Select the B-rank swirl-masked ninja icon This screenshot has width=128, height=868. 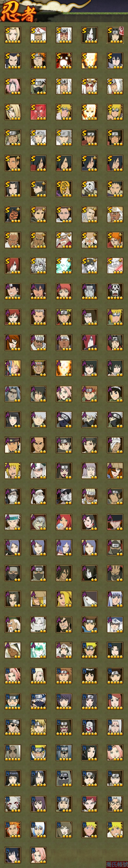click(90, 727)
